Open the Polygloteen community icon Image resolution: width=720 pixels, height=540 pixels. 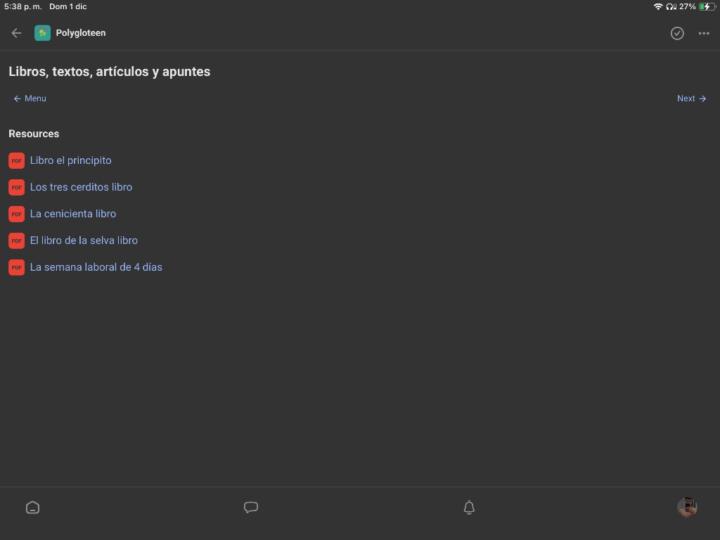(42, 33)
